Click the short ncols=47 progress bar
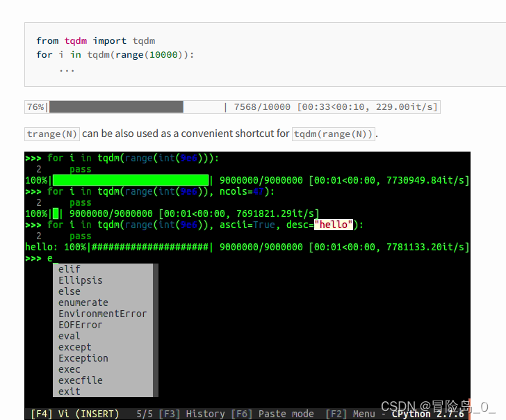The width and height of the screenshot is (506, 420). pyautogui.click(x=56, y=213)
